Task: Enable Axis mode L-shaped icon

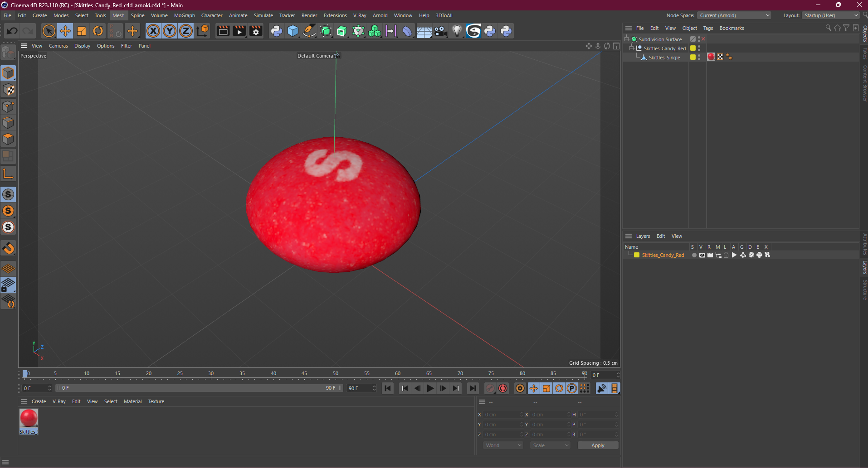Action: 8,174
